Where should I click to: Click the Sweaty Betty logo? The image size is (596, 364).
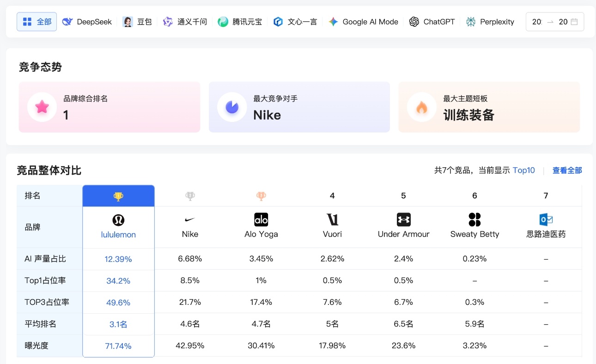click(474, 220)
